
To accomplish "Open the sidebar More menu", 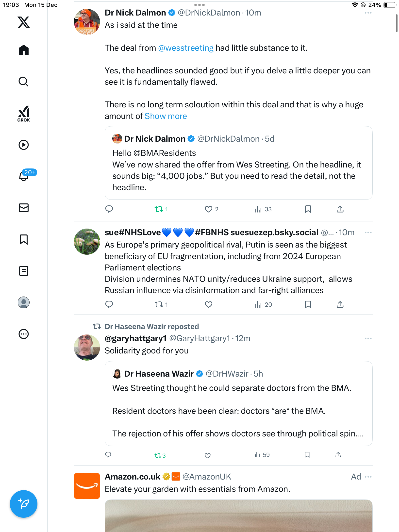I will point(24,334).
